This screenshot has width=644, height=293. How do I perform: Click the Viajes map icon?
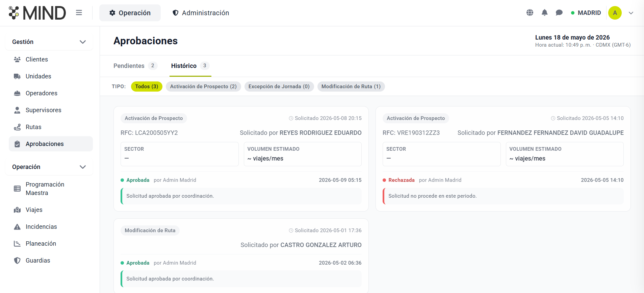(17, 210)
